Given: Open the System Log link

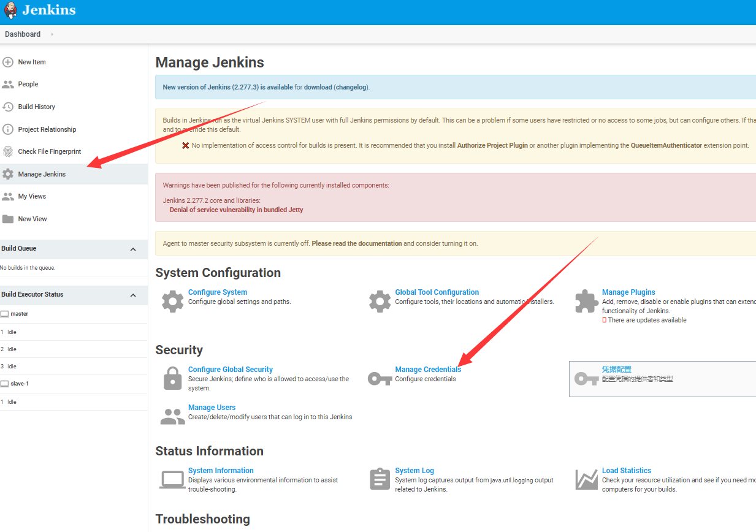Looking at the screenshot, I should [x=414, y=471].
